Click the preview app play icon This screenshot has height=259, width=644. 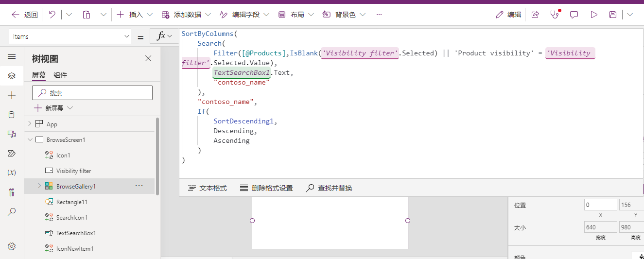[x=594, y=15]
